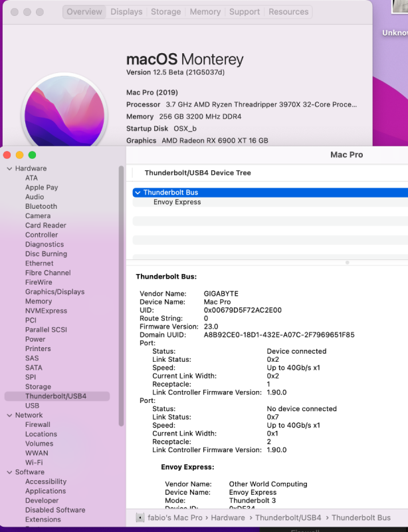The width and height of the screenshot is (408, 532).
Task: Click the GIGABYTE vendor name value
Action: [221, 294]
